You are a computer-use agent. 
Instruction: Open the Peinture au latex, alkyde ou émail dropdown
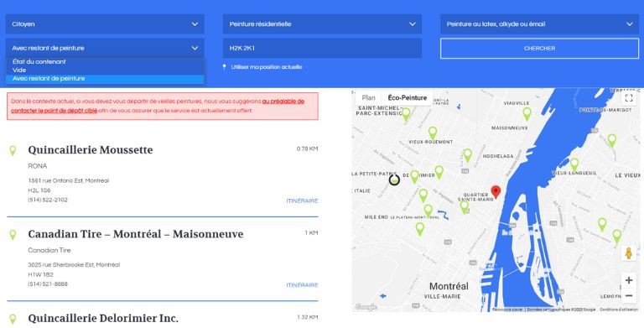tap(540, 24)
